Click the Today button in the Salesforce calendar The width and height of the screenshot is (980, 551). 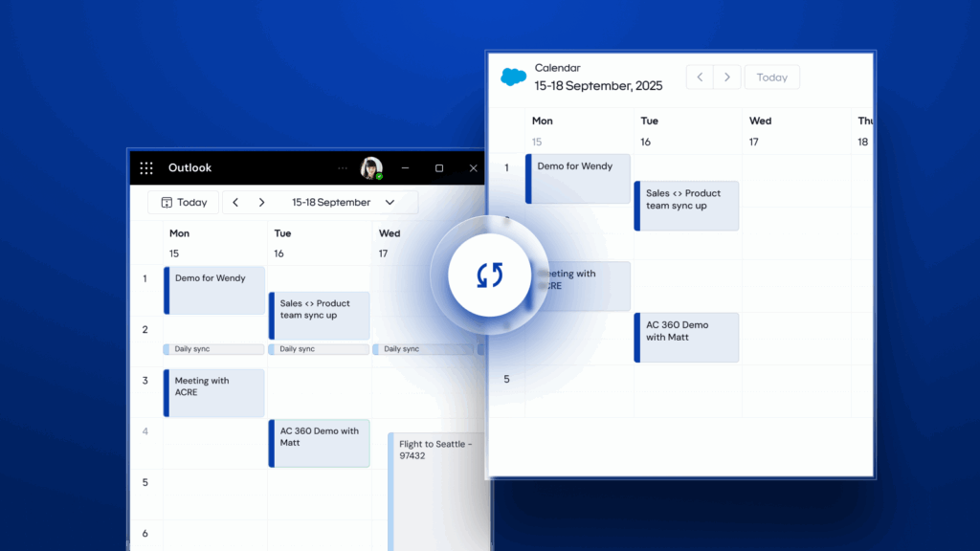click(x=771, y=77)
